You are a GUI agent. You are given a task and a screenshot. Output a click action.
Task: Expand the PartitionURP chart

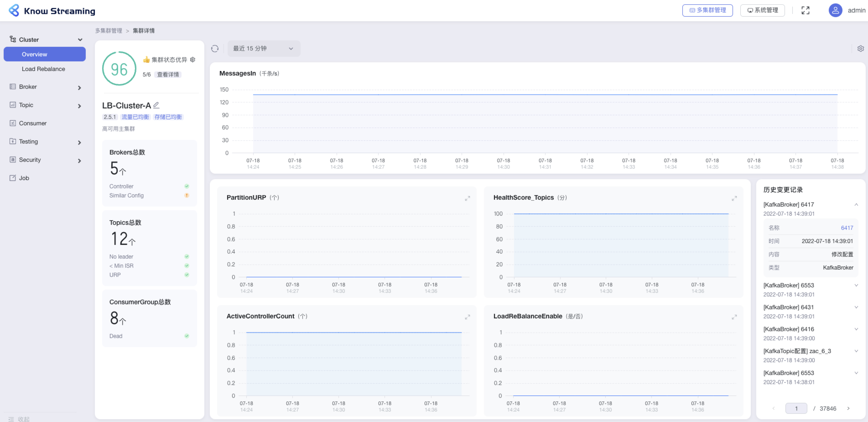coord(467,198)
